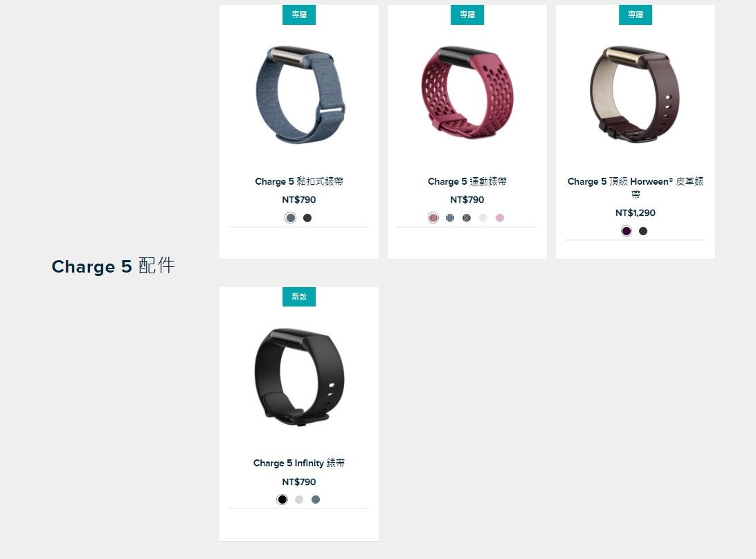Screen dimensions: 756x559
Task: Choose white sport band color swatch
Action: coord(483,218)
